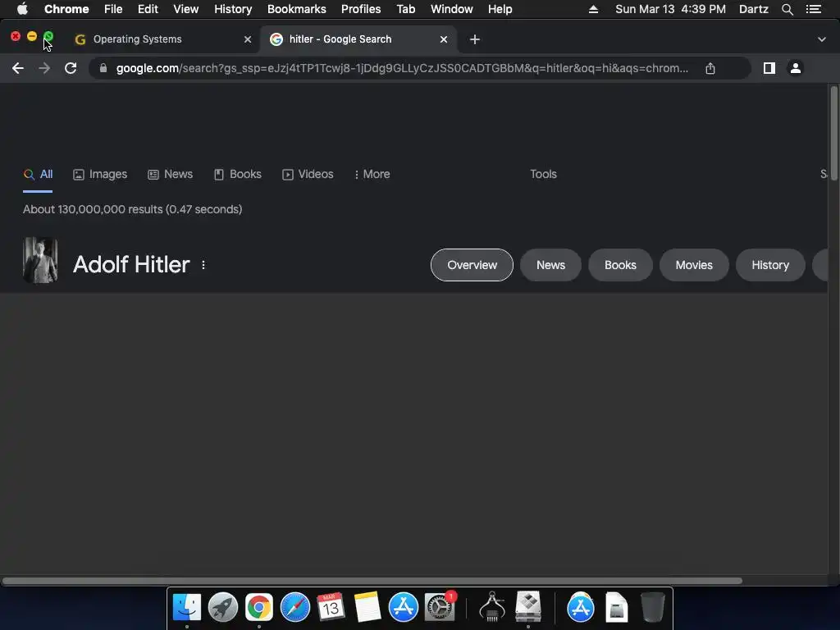Open Calendar from the dock

(331, 608)
